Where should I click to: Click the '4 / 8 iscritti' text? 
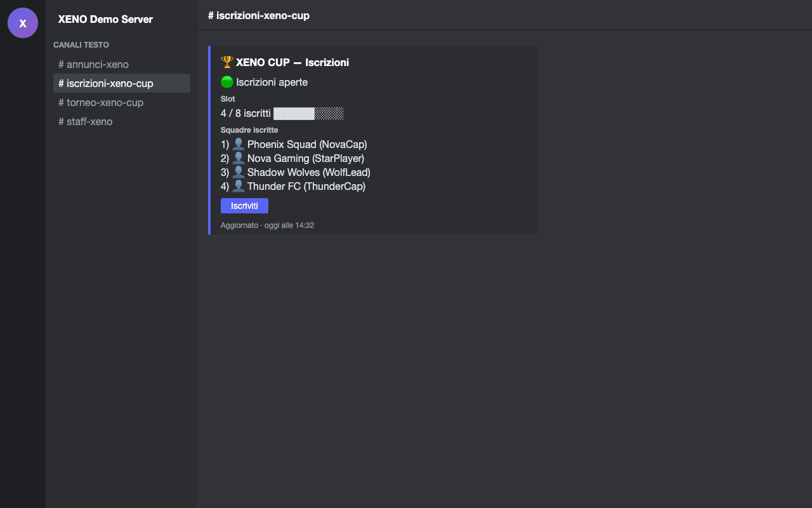click(x=246, y=114)
